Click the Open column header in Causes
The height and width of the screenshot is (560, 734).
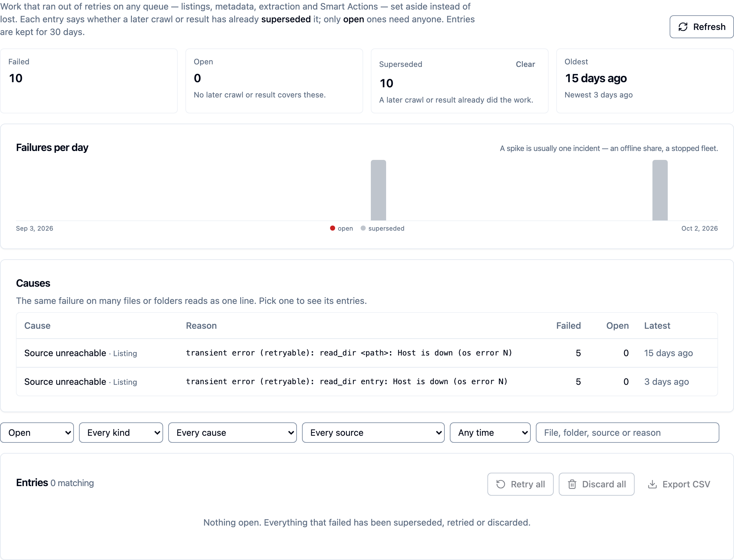(617, 326)
